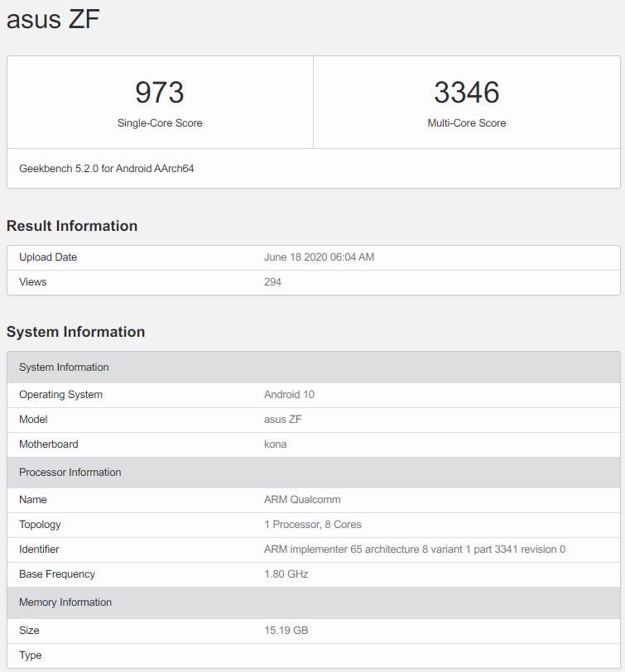Click the memory 'Type' row label
The height and width of the screenshot is (672, 625).
coord(31,655)
